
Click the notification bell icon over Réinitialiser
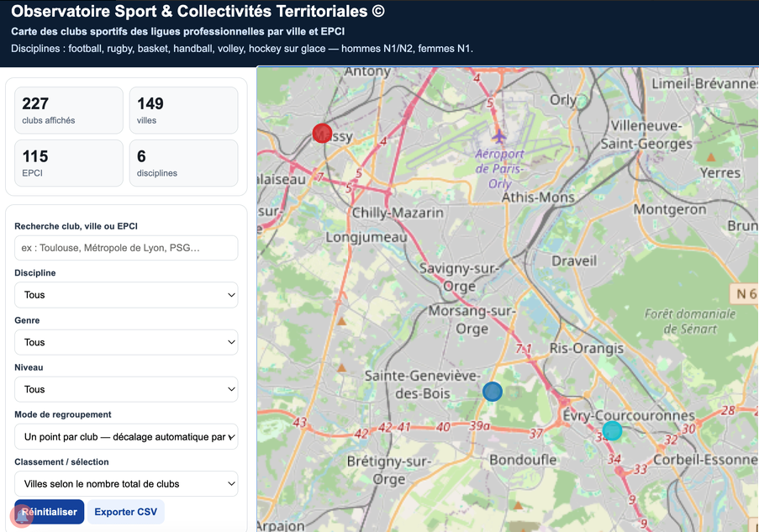[21, 516]
